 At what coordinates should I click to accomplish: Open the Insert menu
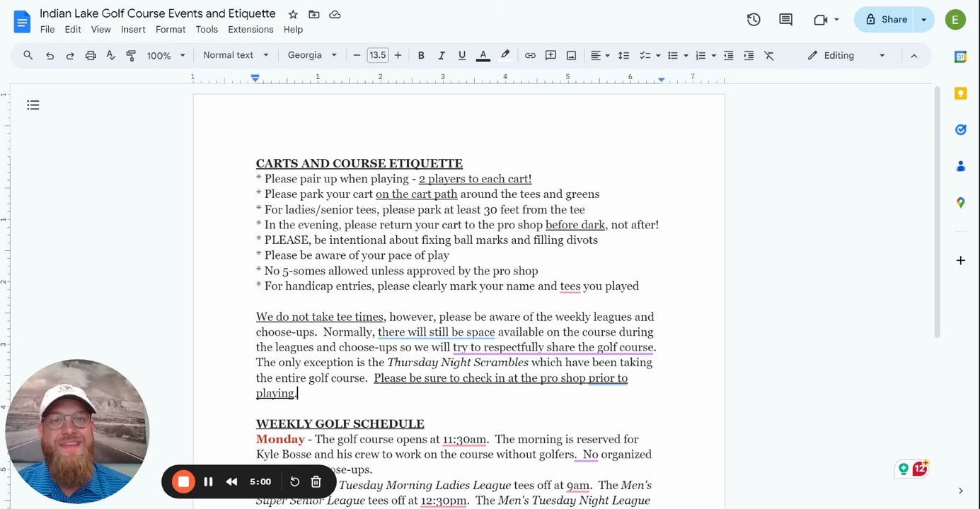pos(133,30)
